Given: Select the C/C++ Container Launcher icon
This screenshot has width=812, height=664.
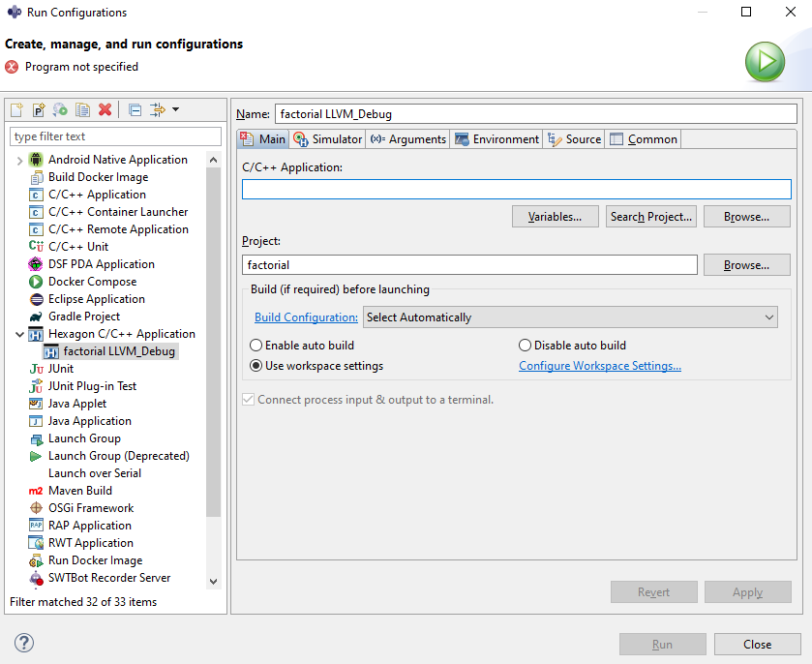Looking at the screenshot, I should coord(36,212).
